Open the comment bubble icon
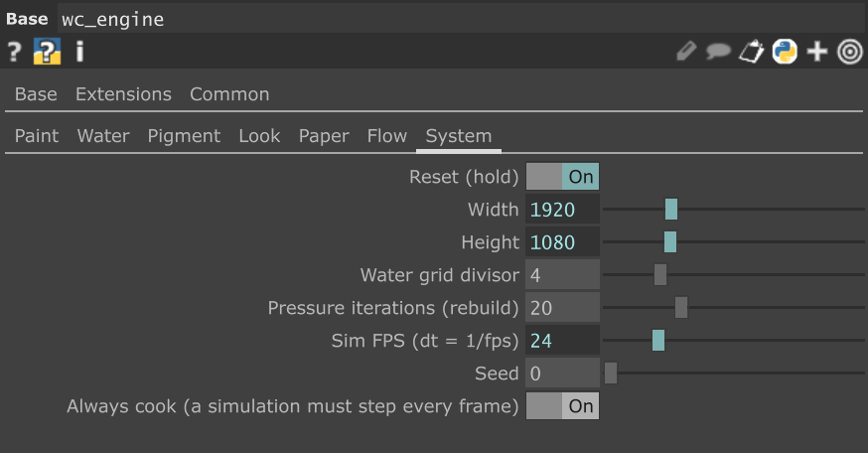Viewport: 868px width, 453px height. 718,52
